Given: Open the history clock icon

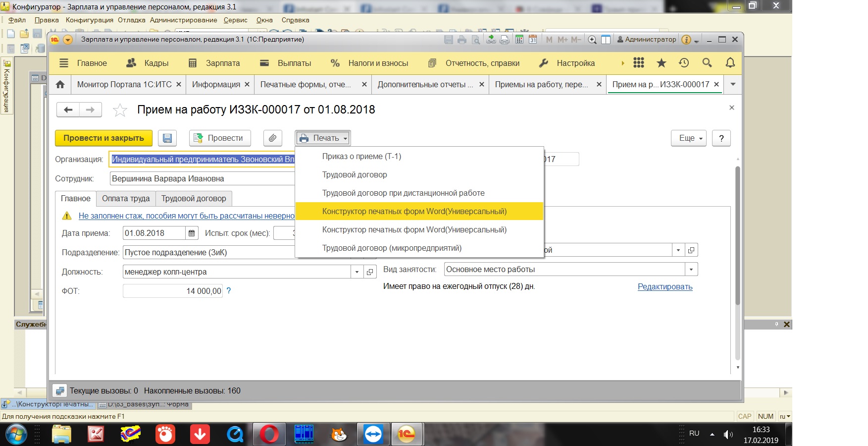Looking at the screenshot, I should (x=684, y=63).
